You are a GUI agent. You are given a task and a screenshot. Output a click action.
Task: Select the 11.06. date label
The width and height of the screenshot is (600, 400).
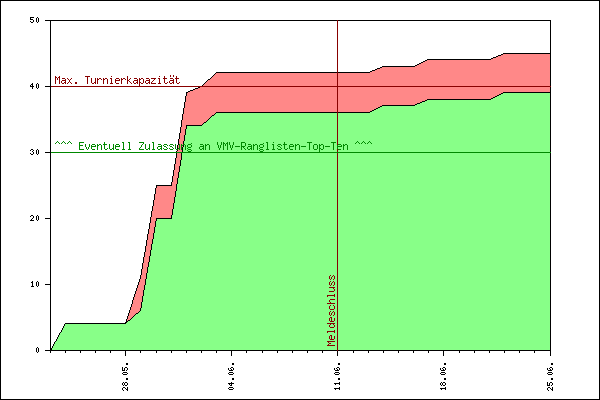(x=338, y=377)
